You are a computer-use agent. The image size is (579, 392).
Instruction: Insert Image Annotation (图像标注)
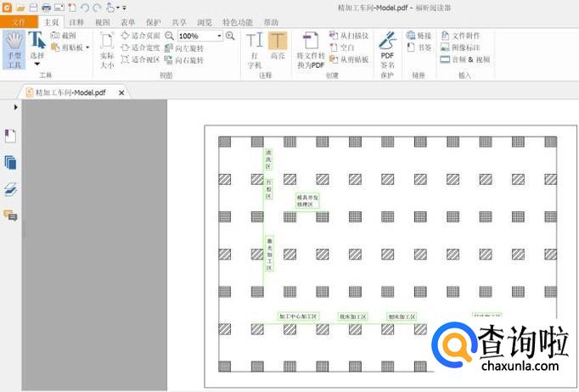pos(460,48)
